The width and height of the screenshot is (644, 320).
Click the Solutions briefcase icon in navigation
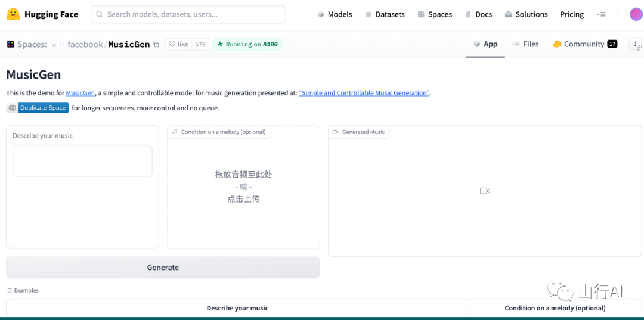(x=509, y=15)
